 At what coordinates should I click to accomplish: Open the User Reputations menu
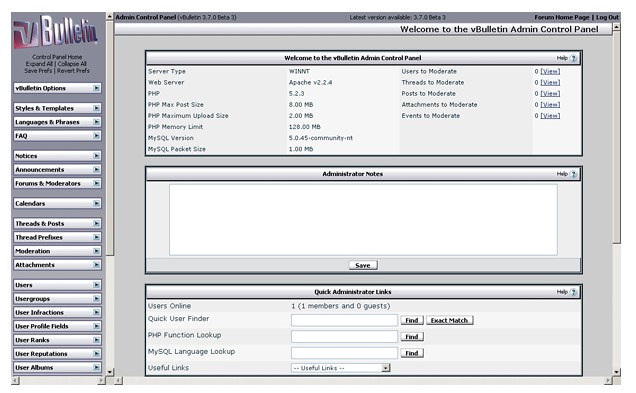[57, 354]
